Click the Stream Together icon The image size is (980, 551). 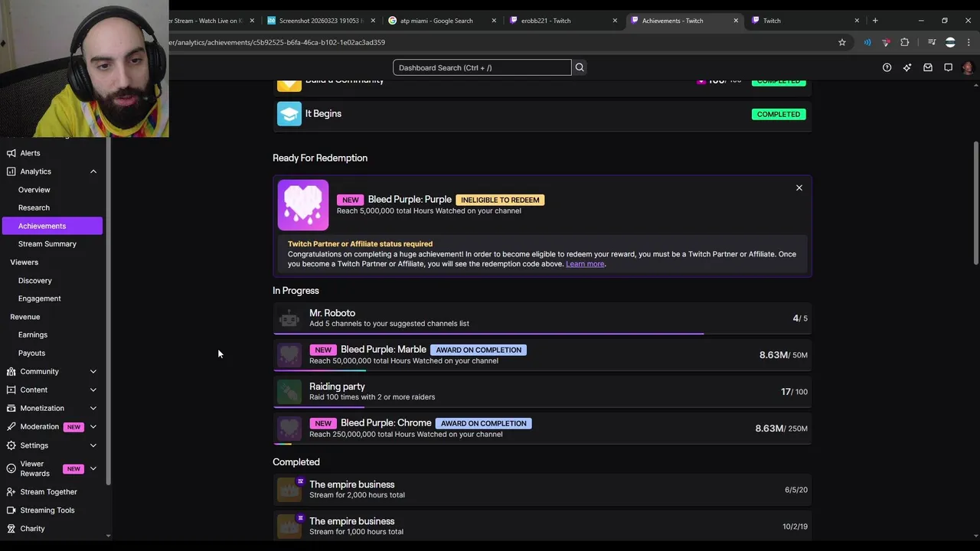[11, 492]
